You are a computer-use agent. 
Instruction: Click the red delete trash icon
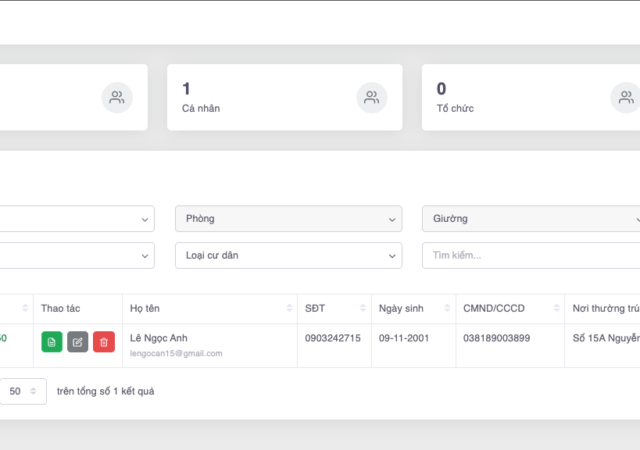(x=104, y=342)
